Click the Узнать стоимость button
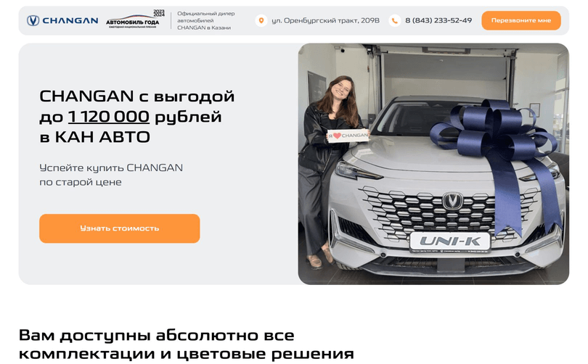This screenshot has height=364, width=588. 120,228
